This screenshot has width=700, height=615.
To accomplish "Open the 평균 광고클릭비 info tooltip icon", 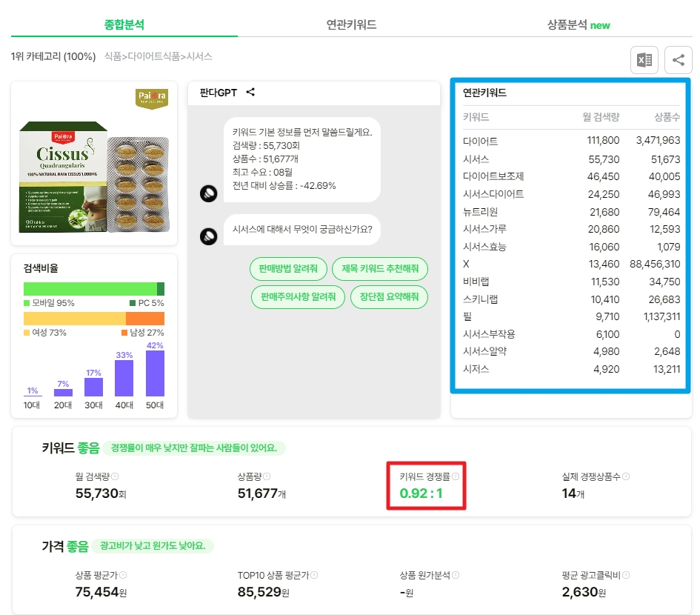I will click(627, 574).
